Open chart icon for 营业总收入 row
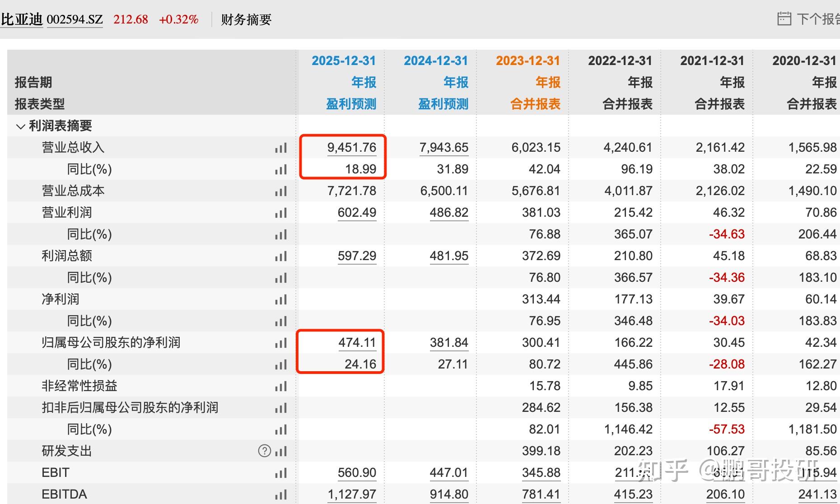 tap(281, 148)
